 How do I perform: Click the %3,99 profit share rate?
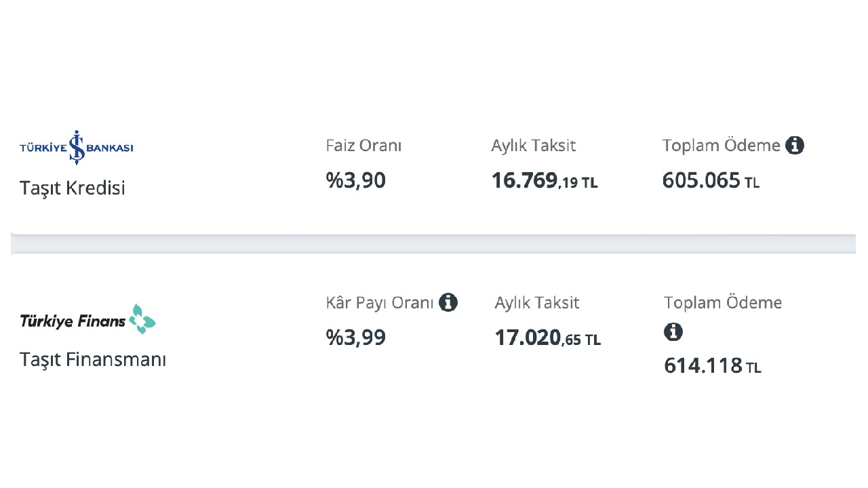356,338
